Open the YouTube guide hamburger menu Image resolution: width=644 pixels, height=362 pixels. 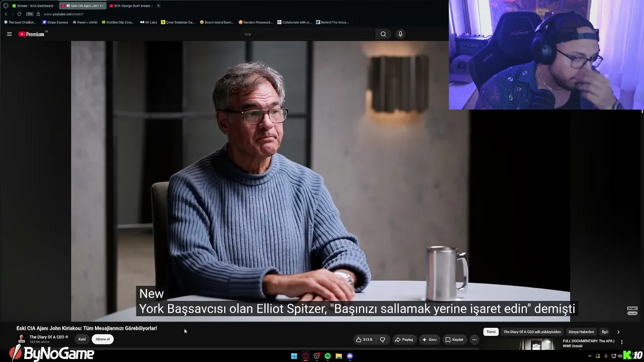[9, 34]
